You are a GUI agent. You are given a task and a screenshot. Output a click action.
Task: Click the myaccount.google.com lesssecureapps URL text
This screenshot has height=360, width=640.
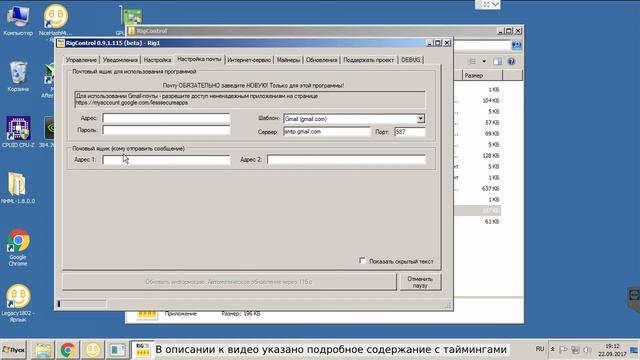[x=131, y=103]
